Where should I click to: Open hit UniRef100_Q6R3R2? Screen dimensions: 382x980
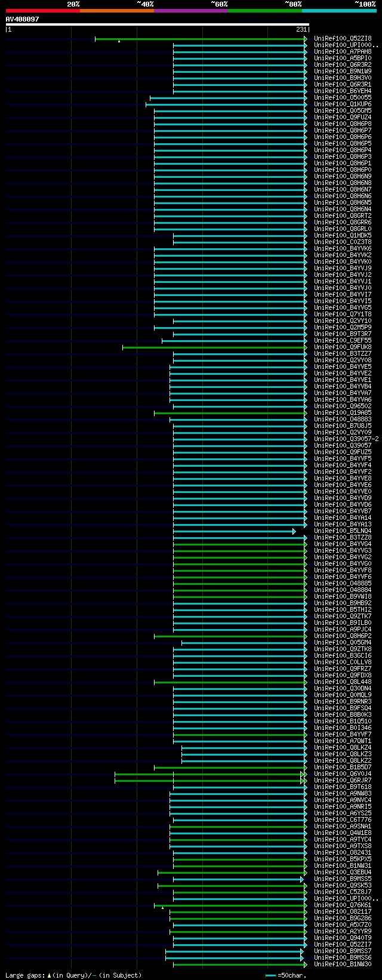coord(343,64)
